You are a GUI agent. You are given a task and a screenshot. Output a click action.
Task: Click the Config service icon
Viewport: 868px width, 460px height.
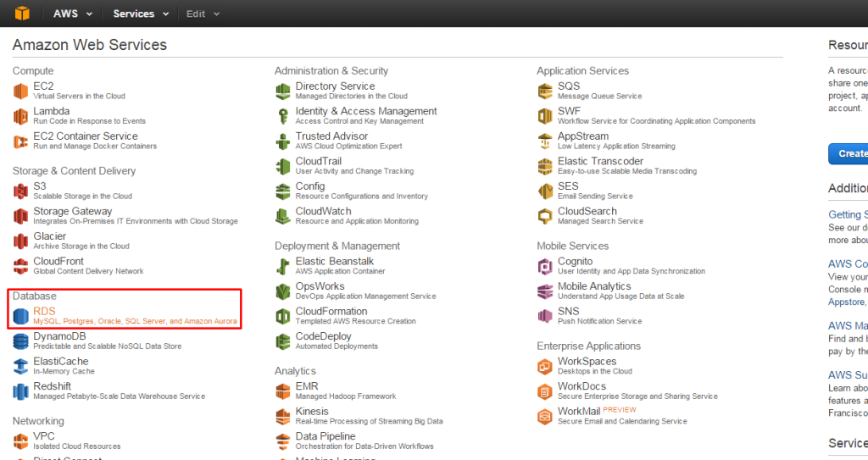point(283,191)
